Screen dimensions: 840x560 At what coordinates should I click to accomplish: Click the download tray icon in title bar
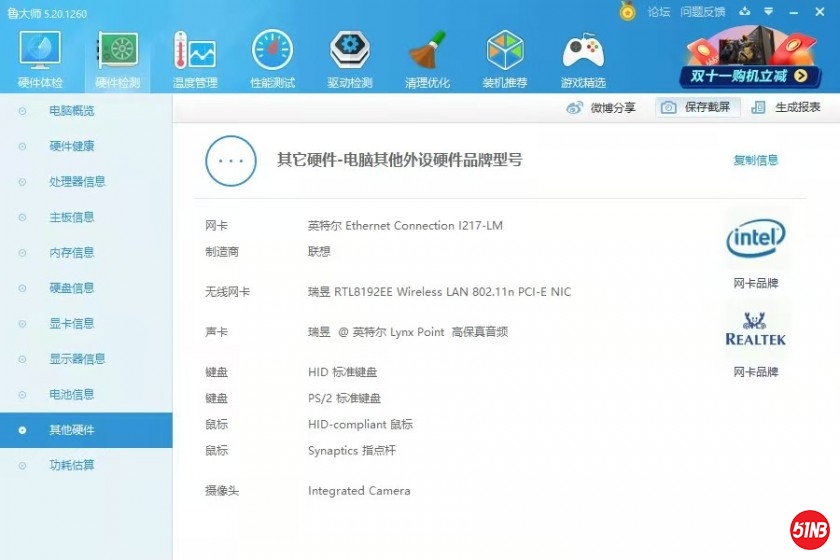[x=744, y=12]
